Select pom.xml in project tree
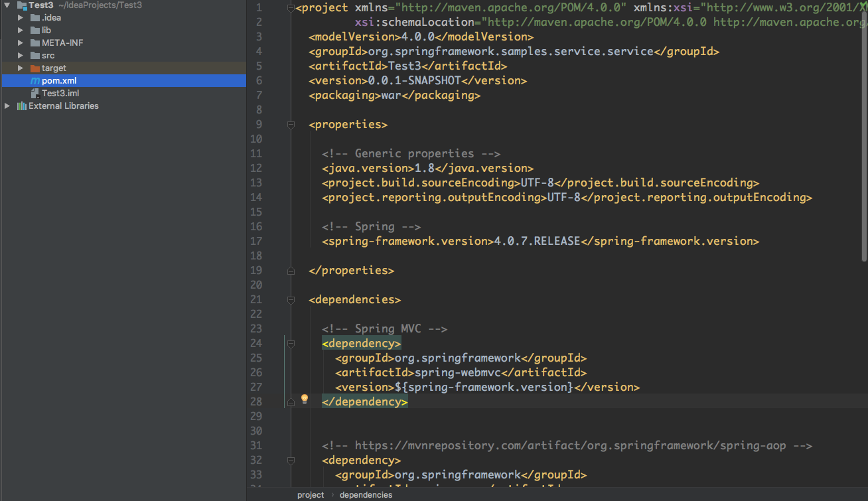868x501 pixels. point(123,80)
